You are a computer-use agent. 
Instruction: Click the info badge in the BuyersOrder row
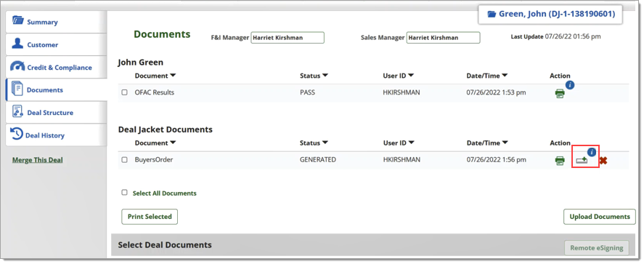tap(592, 152)
